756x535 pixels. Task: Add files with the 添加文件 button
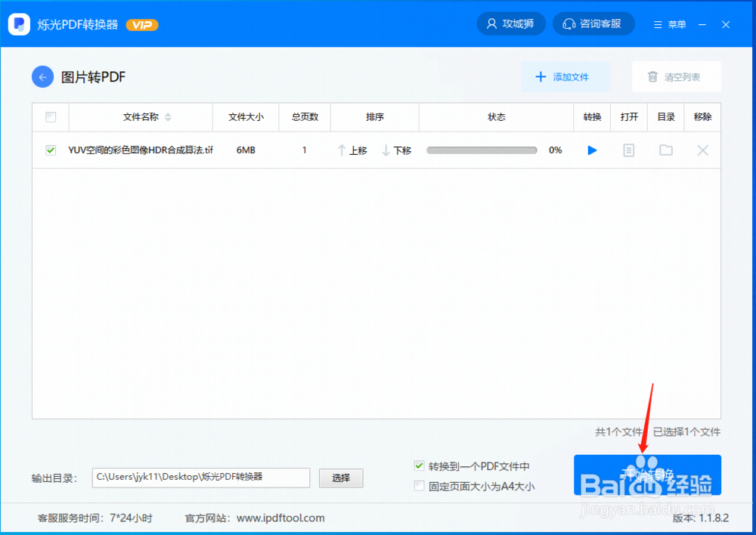point(565,76)
